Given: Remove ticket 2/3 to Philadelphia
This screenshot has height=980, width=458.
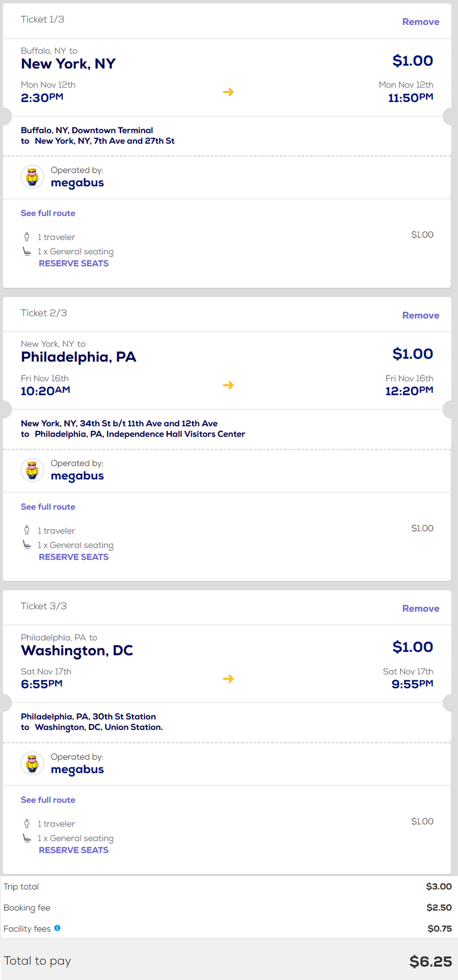Looking at the screenshot, I should (420, 315).
